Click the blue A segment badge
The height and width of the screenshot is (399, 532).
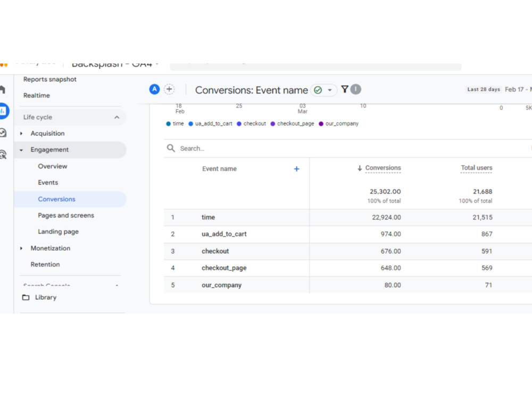(154, 89)
